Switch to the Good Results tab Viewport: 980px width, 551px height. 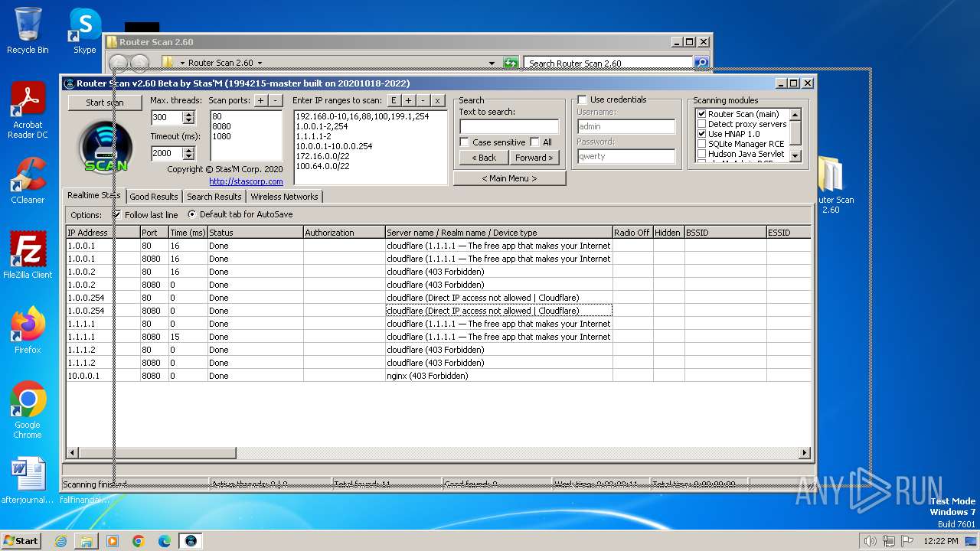tap(154, 197)
